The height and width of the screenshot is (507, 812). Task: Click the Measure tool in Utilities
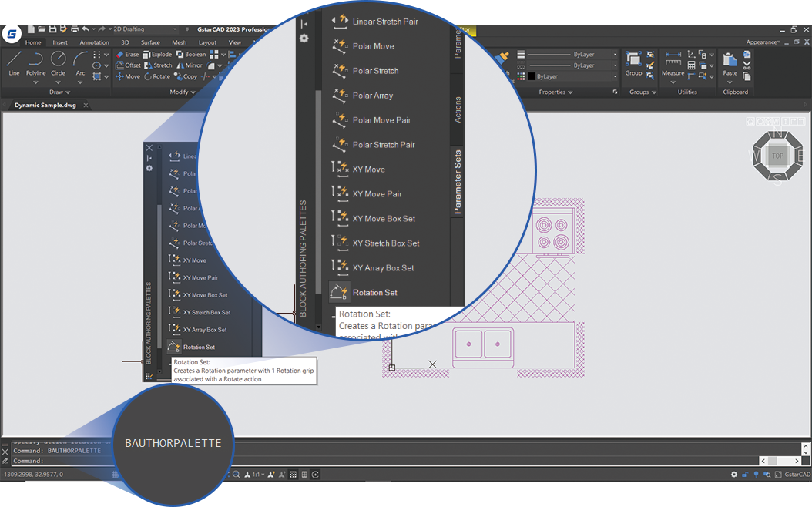[673, 64]
